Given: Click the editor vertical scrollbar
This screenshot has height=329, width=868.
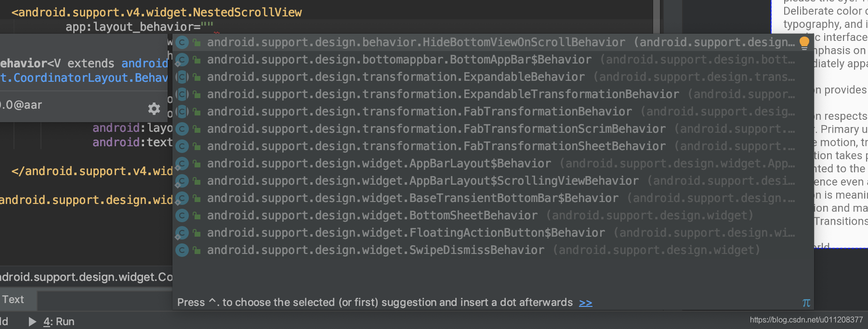Looking at the screenshot, I should pos(657,16).
